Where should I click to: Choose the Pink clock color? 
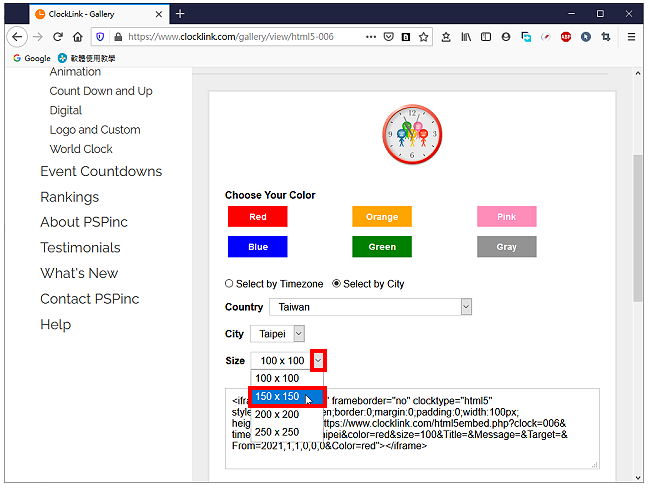(507, 217)
